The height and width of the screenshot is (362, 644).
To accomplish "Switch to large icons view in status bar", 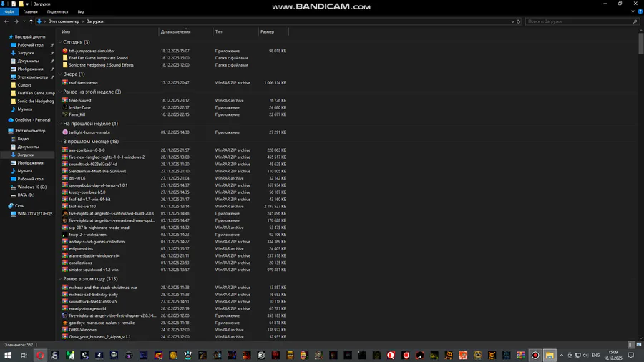I will pyautogui.click(x=639, y=345).
